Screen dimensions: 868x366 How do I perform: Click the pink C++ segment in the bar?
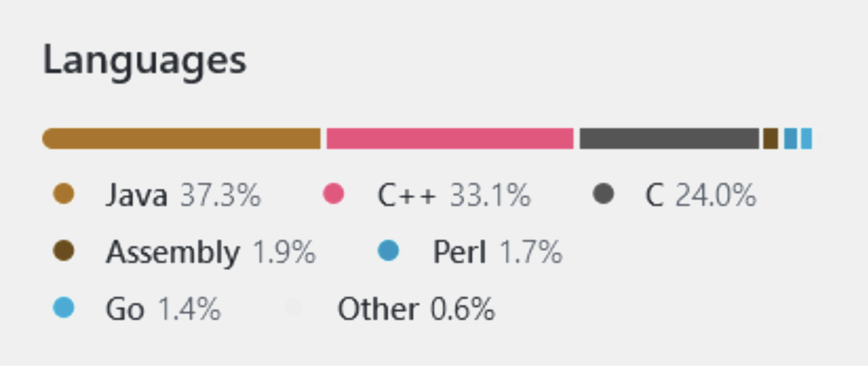[x=450, y=139]
